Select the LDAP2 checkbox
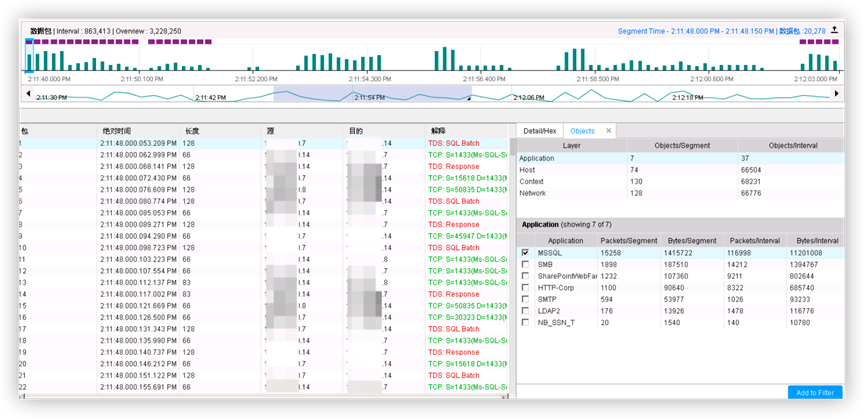The image size is (864, 418). (x=526, y=310)
